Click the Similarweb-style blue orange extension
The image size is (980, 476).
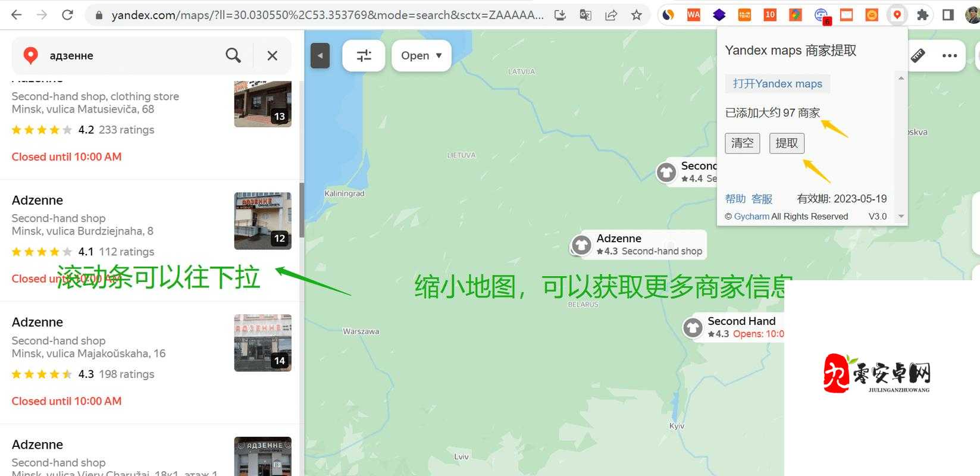669,15
